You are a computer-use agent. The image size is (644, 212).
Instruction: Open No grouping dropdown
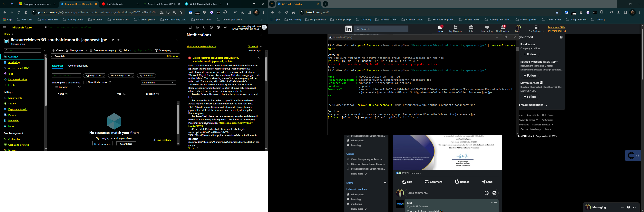158,83
